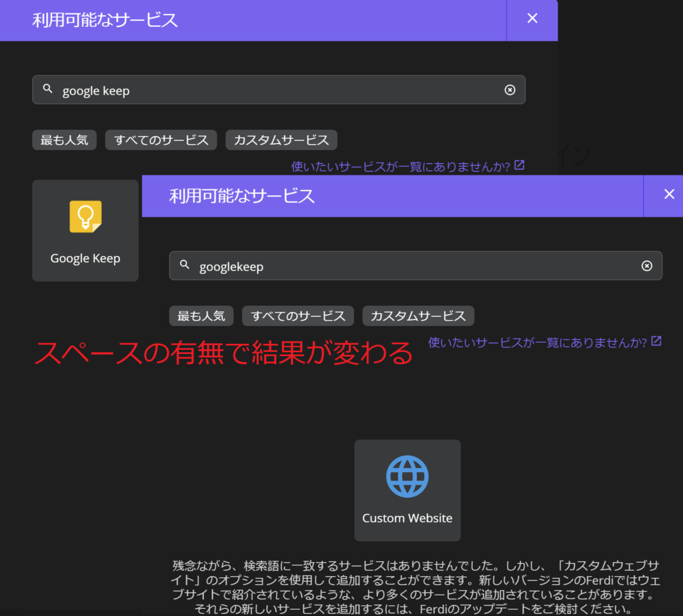The width and height of the screenshot is (683, 616).
Task: Clear the "google keep" search field
Action: [510, 90]
